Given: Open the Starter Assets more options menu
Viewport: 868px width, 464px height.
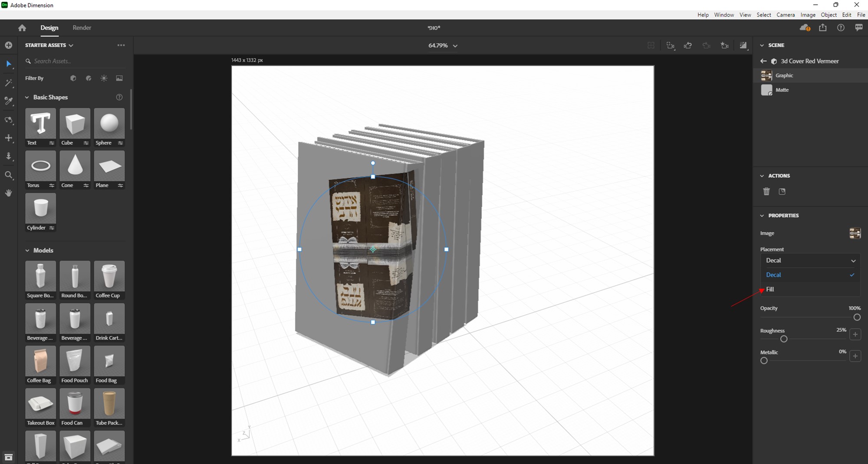Looking at the screenshot, I should point(121,45).
